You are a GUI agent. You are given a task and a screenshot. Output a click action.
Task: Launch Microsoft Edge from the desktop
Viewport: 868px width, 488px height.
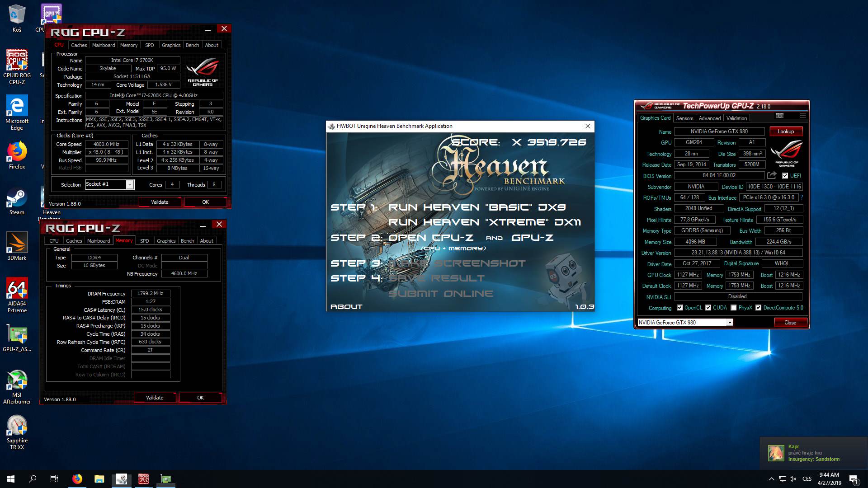pos(17,113)
